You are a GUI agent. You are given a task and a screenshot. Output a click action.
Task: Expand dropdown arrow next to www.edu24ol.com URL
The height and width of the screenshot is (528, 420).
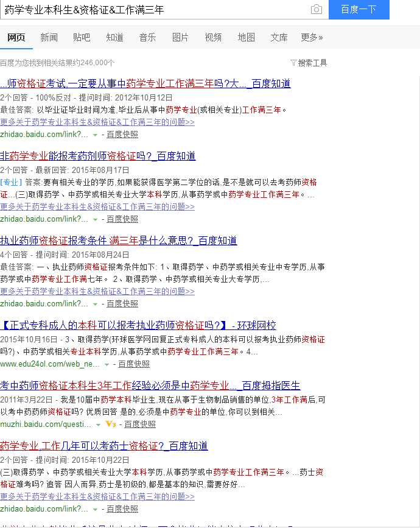107,364
